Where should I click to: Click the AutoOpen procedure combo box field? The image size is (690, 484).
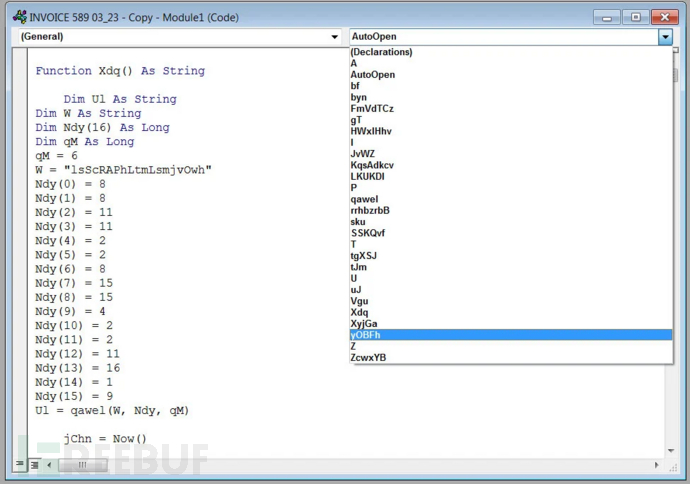tap(502, 37)
